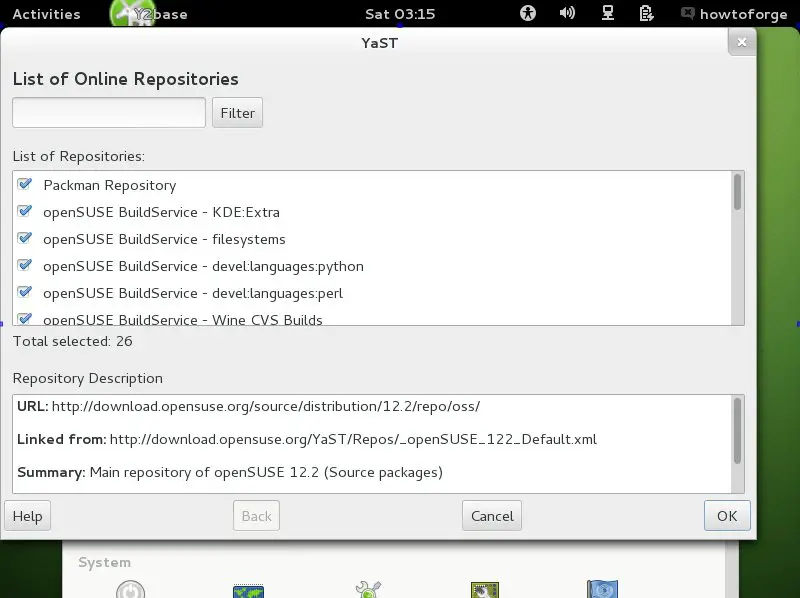
Task: Click the power button icon under System
Action: (130, 590)
